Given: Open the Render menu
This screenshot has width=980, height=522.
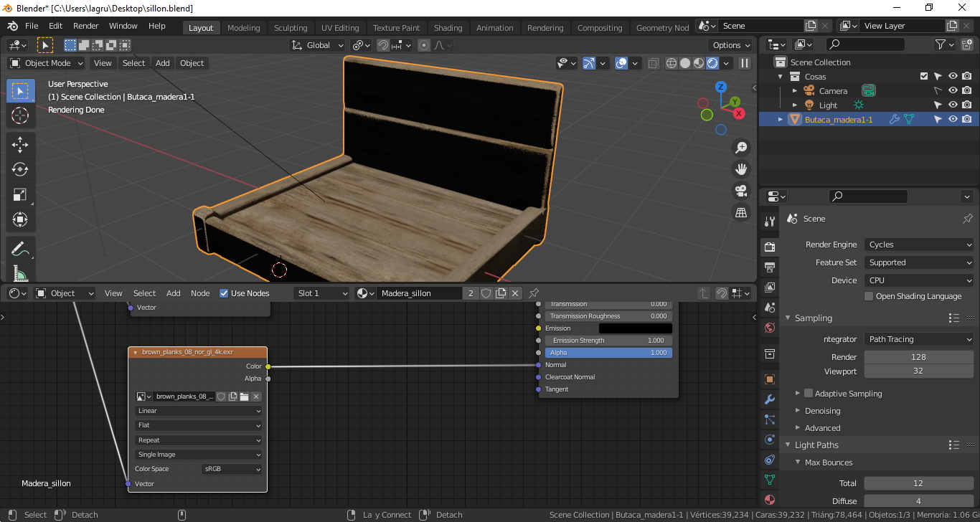Looking at the screenshot, I should (x=86, y=26).
